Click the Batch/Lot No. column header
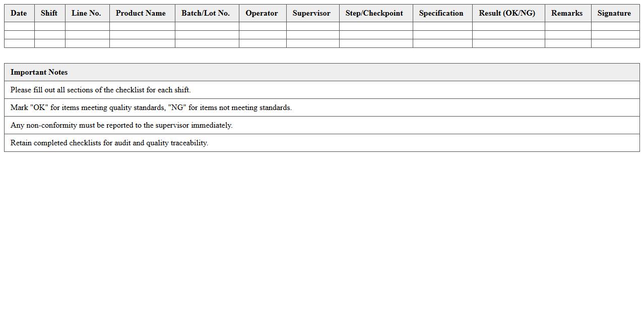 (207, 13)
